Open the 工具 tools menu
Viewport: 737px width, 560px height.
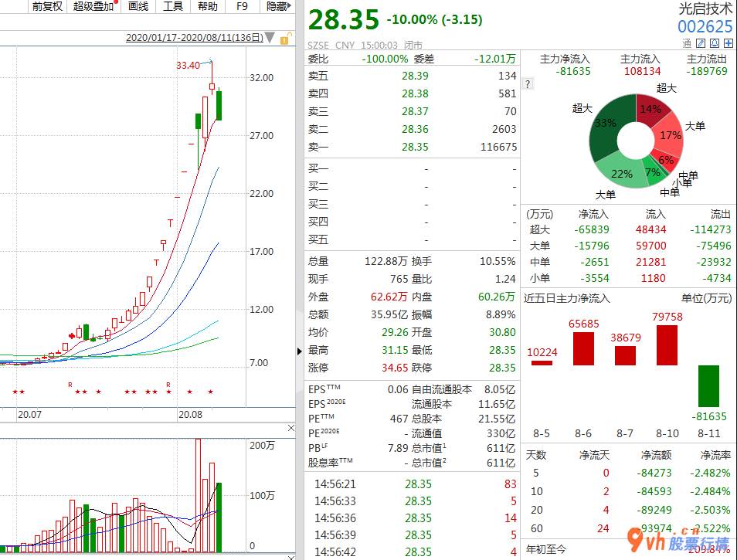172,6
